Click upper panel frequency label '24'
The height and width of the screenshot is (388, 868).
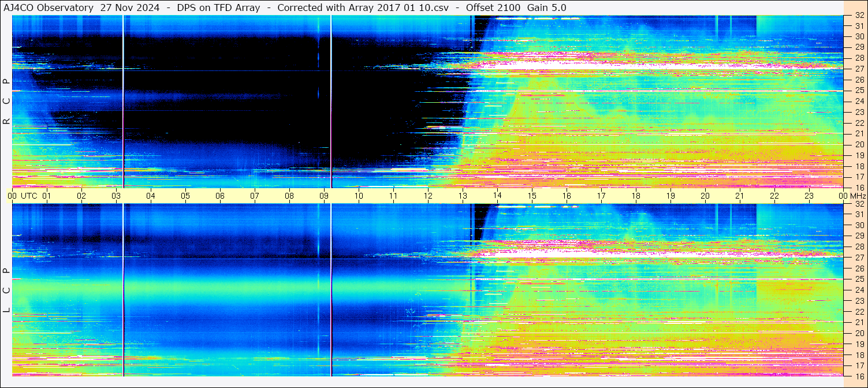point(859,101)
